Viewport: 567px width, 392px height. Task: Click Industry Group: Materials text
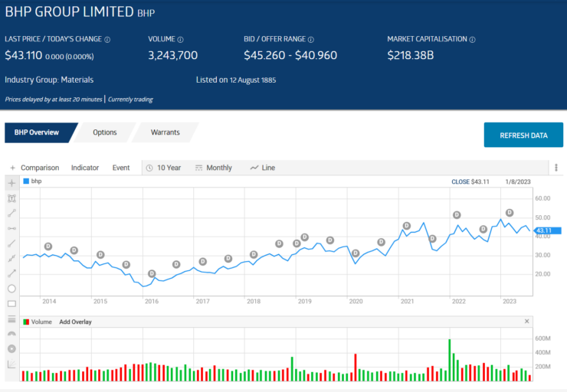point(49,80)
